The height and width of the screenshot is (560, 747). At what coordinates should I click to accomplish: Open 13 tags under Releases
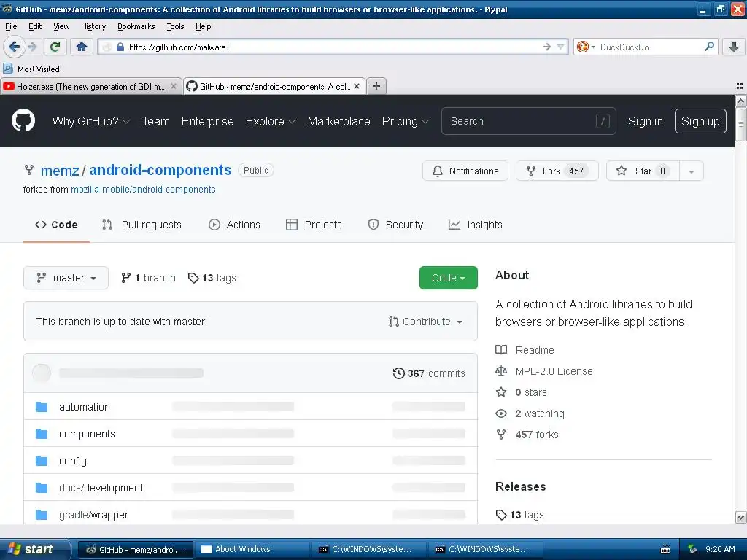coord(519,515)
